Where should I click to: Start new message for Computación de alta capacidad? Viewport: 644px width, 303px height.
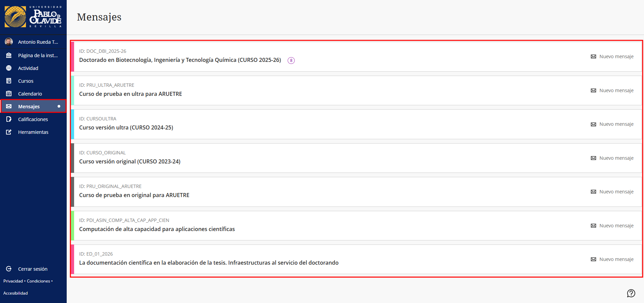612,226
